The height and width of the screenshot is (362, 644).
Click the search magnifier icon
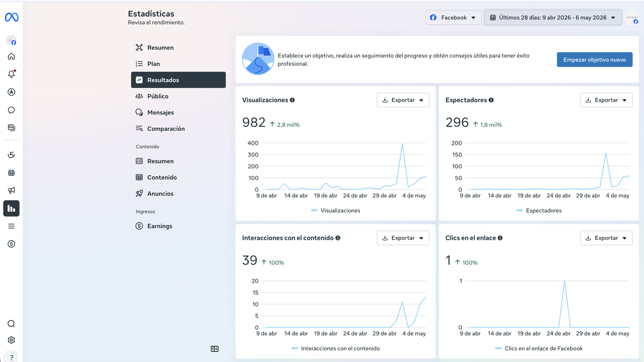click(x=11, y=324)
